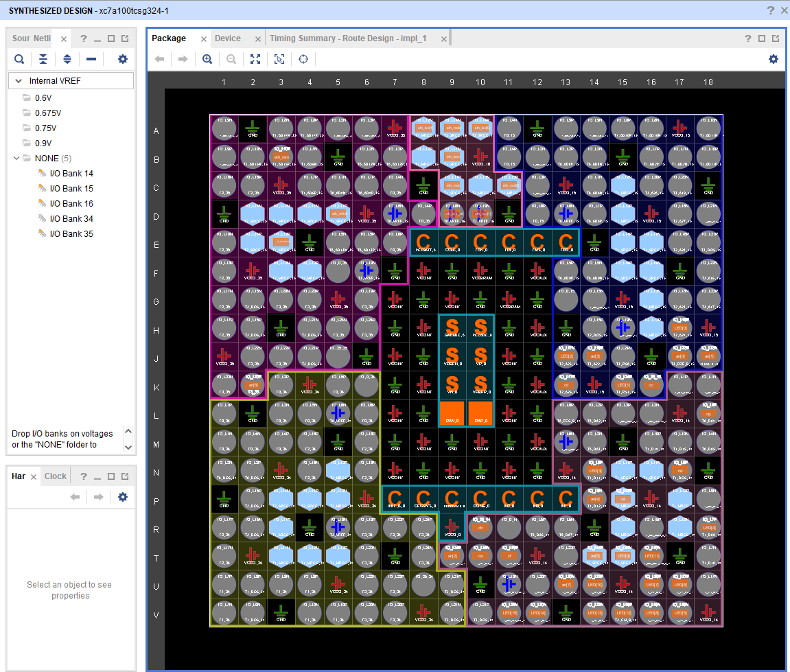Select the VCCBATT_0 C pin at E8
The image size is (790, 672).
[423, 242]
